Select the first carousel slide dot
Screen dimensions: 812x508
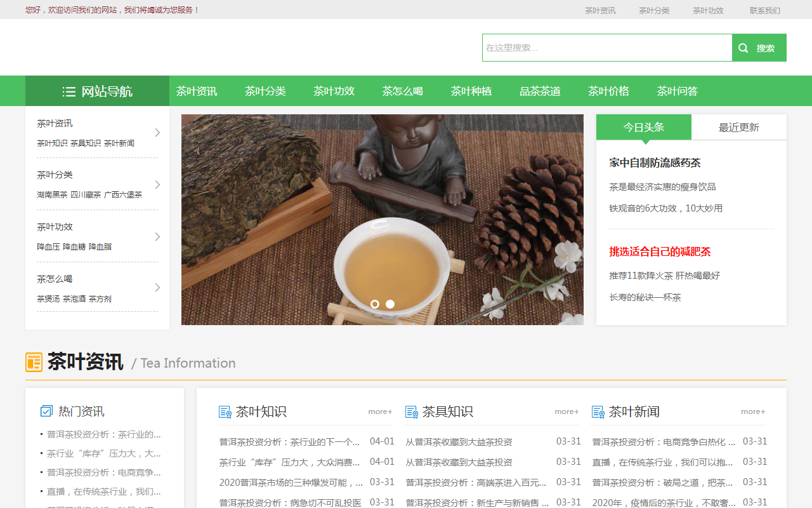pyautogui.click(x=375, y=304)
